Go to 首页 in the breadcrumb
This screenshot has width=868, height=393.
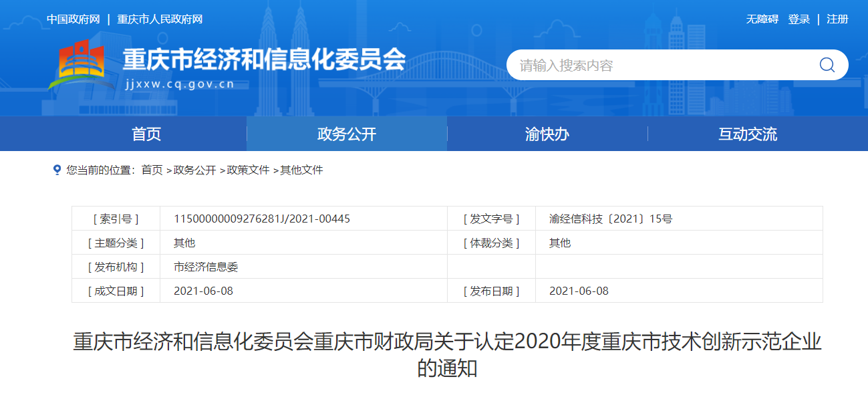(x=152, y=170)
